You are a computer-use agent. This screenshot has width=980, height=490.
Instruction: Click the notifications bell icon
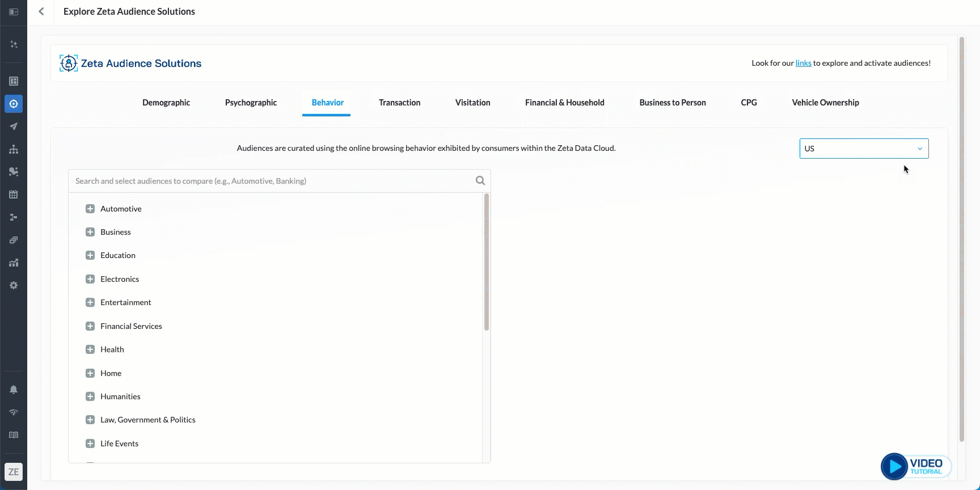tap(14, 390)
